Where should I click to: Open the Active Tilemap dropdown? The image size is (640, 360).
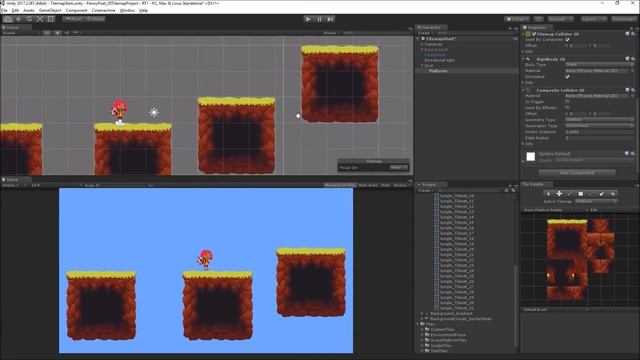coord(596,201)
